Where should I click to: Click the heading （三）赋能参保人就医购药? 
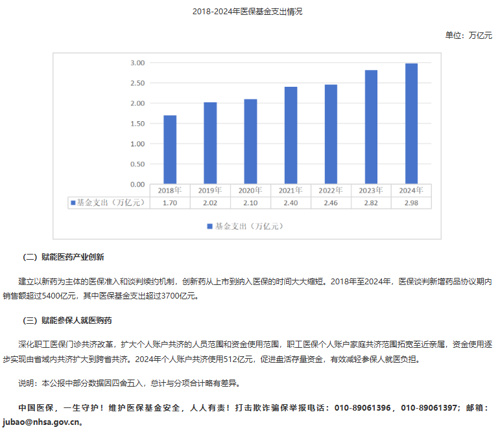click(x=67, y=320)
